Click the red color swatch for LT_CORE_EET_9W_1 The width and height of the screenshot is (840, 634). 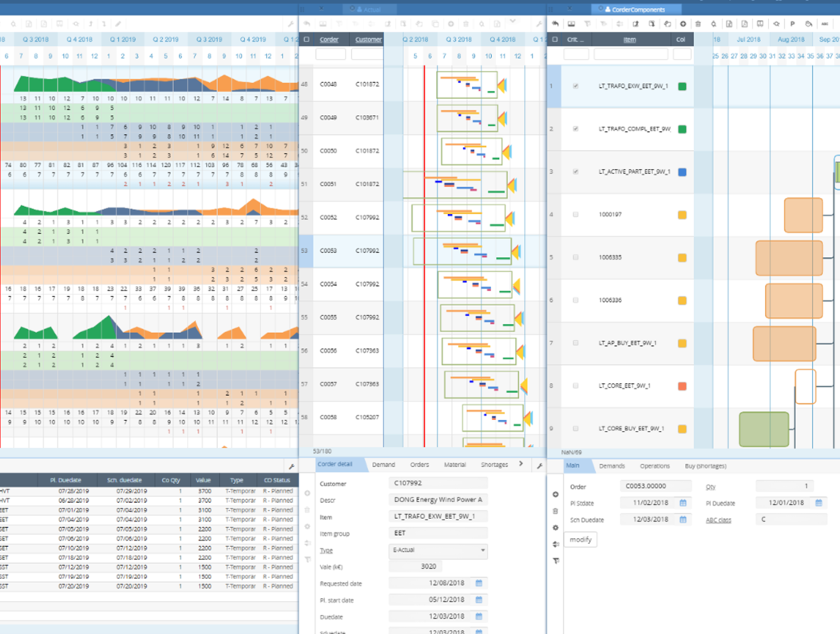[x=681, y=386]
